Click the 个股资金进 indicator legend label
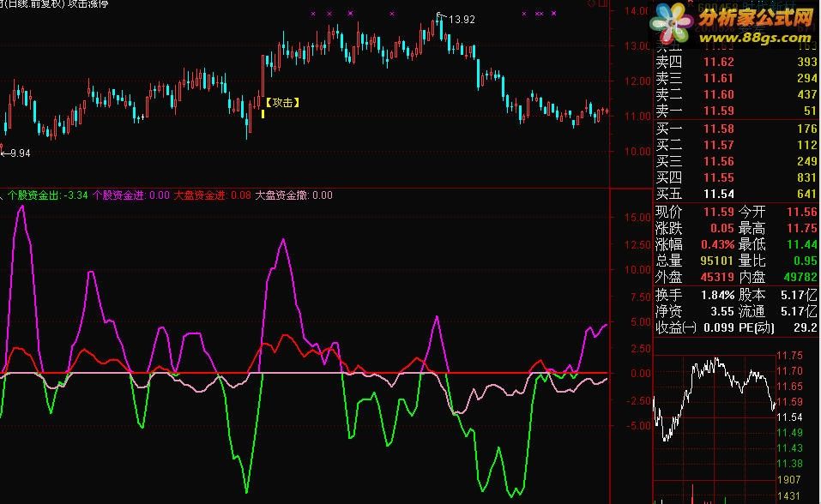The image size is (821, 504). pyautogui.click(x=118, y=195)
